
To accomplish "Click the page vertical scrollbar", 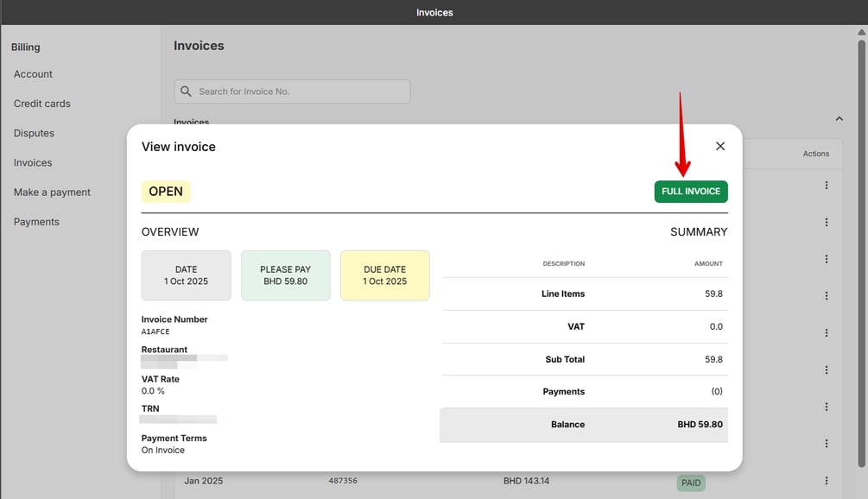I will pos(861,255).
